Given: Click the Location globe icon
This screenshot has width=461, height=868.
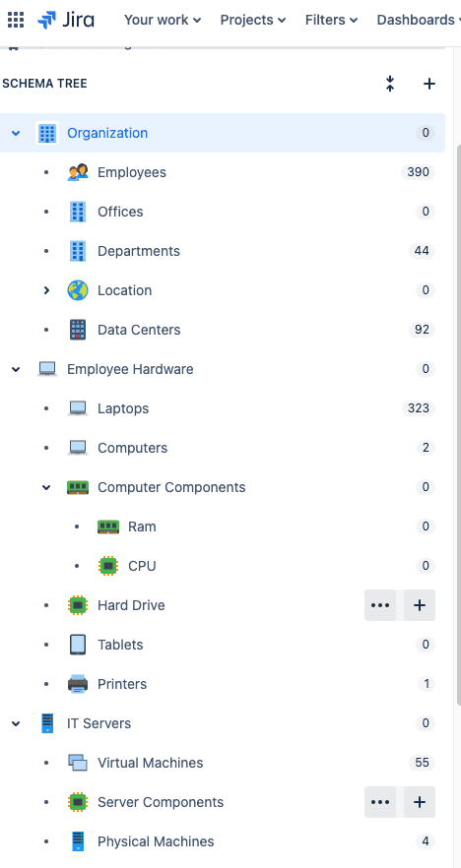Looking at the screenshot, I should click(78, 290).
